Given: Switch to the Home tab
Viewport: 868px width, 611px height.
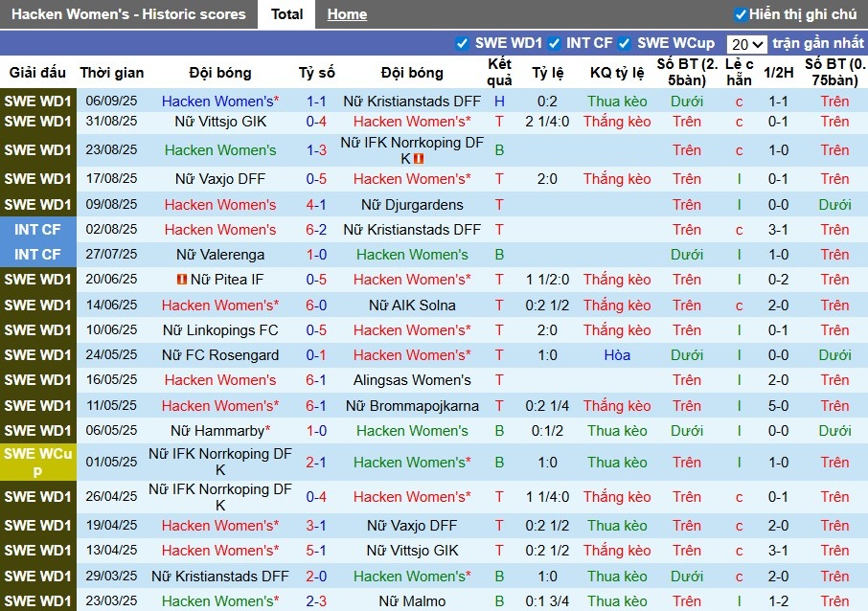Looking at the screenshot, I should pyautogui.click(x=346, y=13).
